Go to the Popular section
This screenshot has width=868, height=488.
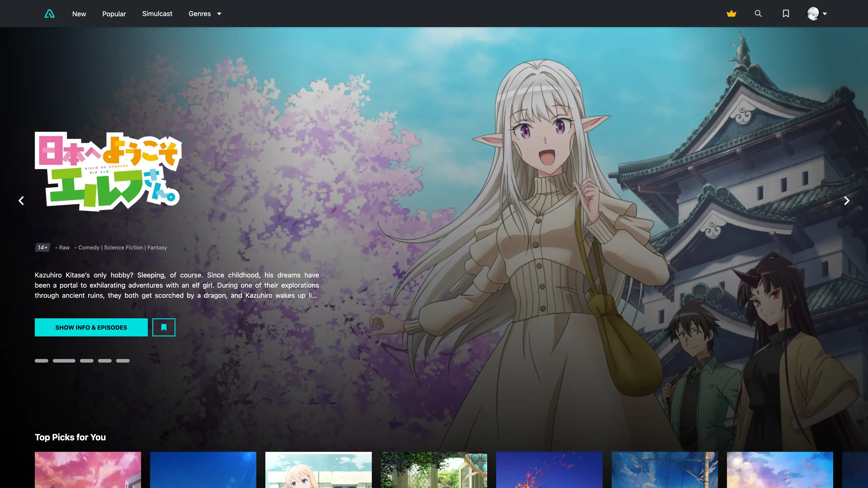tap(114, 14)
